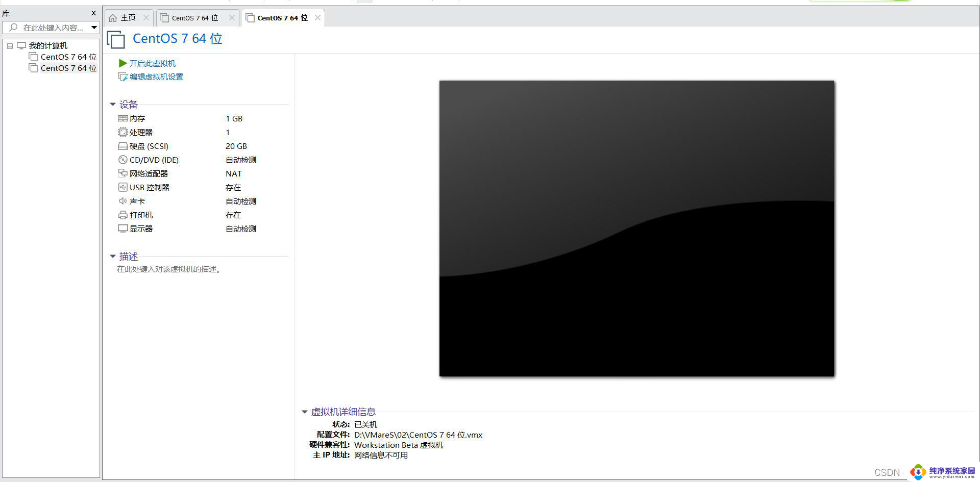
Task: Click the CentOS 7 64 位 page title
Action: pyautogui.click(x=177, y=39)
